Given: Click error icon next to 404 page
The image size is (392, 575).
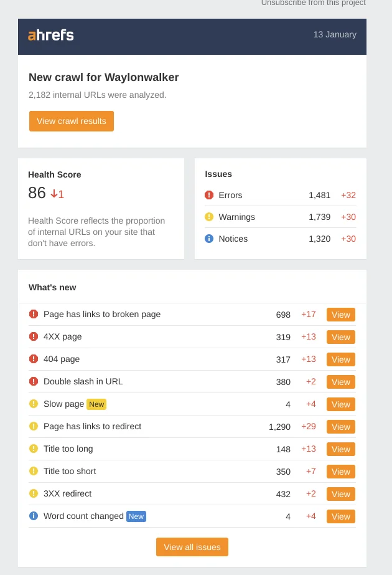Looking at the screenshot, I should (x=34, y=359).
